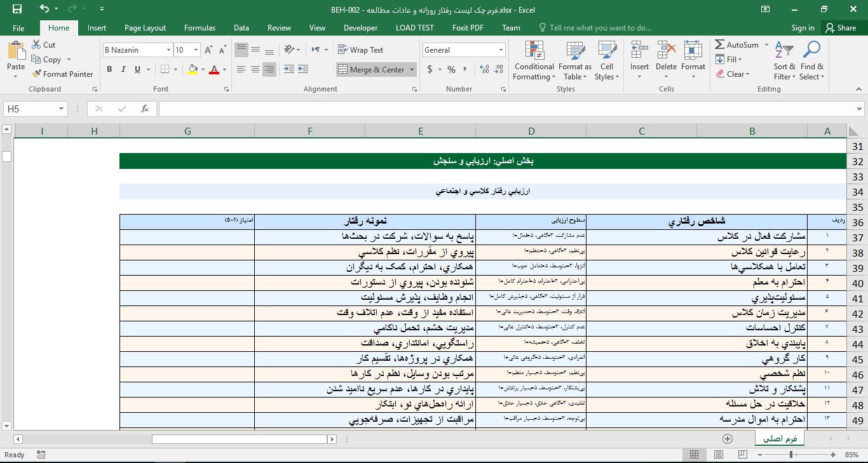
Task: Decrease the indent level
Action: [289, 69]
